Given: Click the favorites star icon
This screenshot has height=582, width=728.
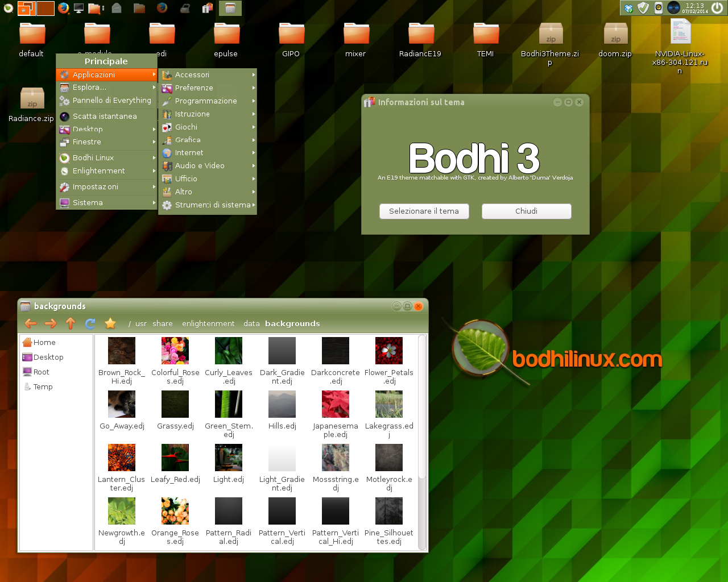Looking at the screenshot, I should (x=110, y=323).
